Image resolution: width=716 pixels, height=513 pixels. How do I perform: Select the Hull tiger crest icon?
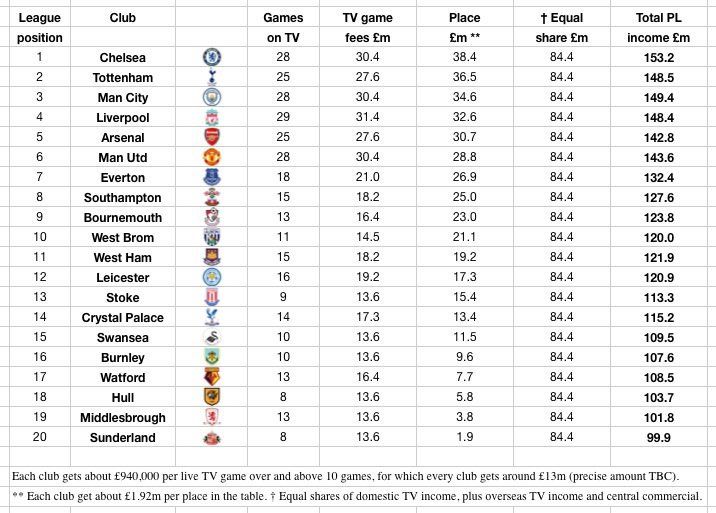212,397
